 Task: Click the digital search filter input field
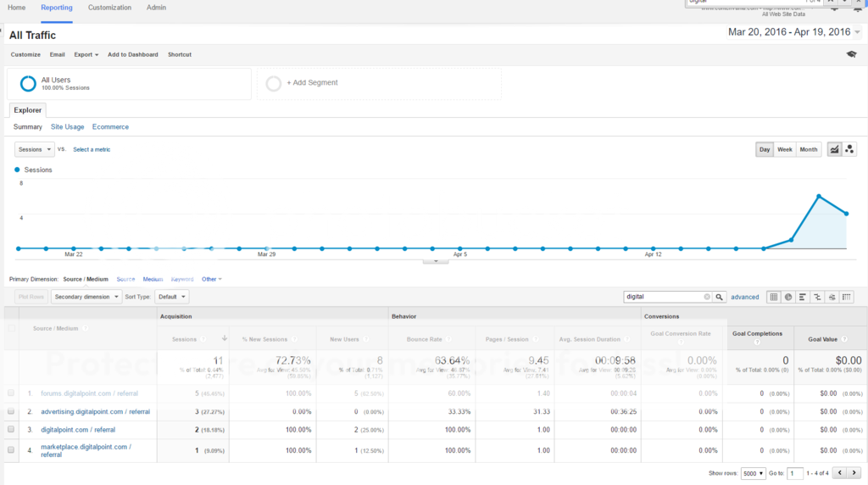click(x=664, y=297)
